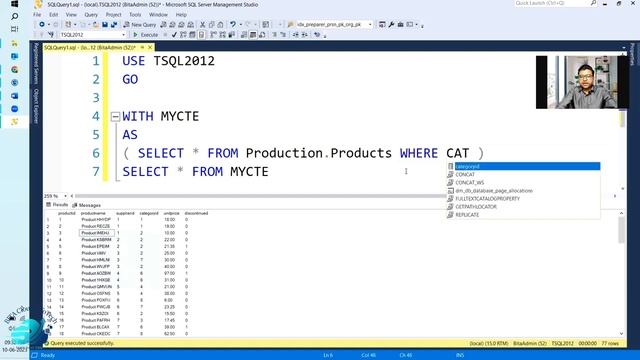Click the Increase Indent icon
Image resolution: width=640 pixels, height=360 pixels.
click(x=304, y=35)
